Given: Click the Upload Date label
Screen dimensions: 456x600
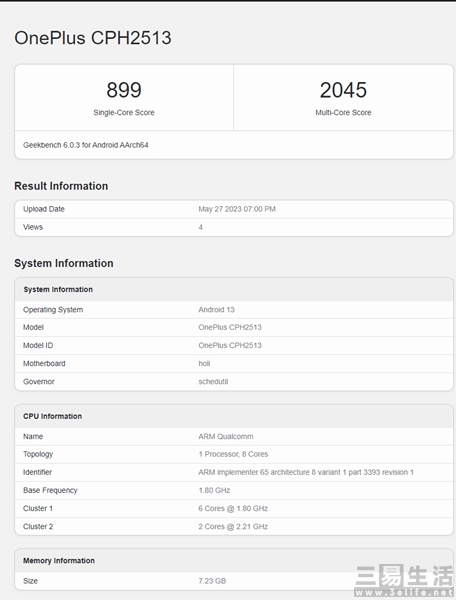Looking at the screenshot, I should [44, 209].
